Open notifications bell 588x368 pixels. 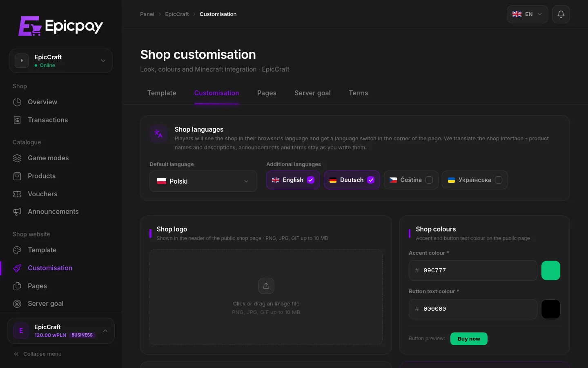pos(561,14)
